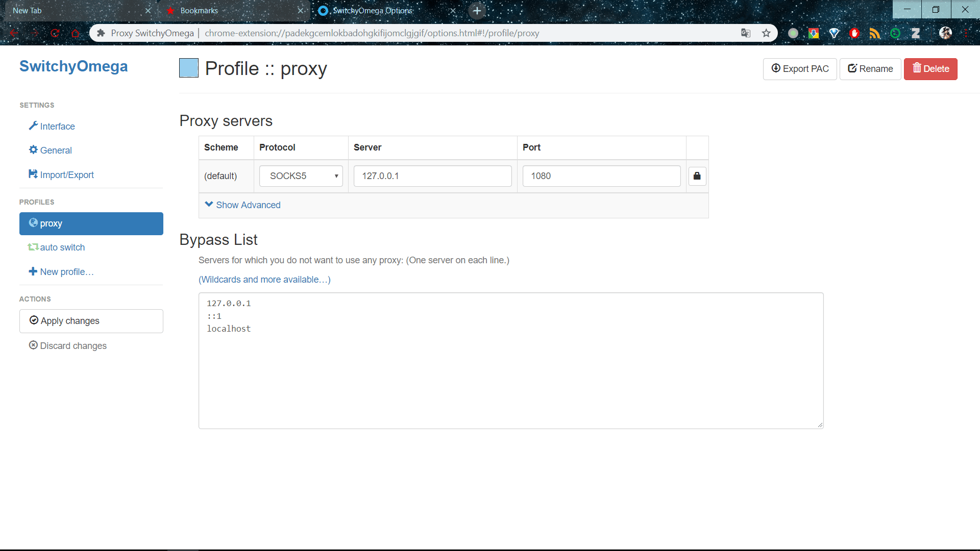
Task: Click the Google Translate icon in address bar
Action: 746,33
